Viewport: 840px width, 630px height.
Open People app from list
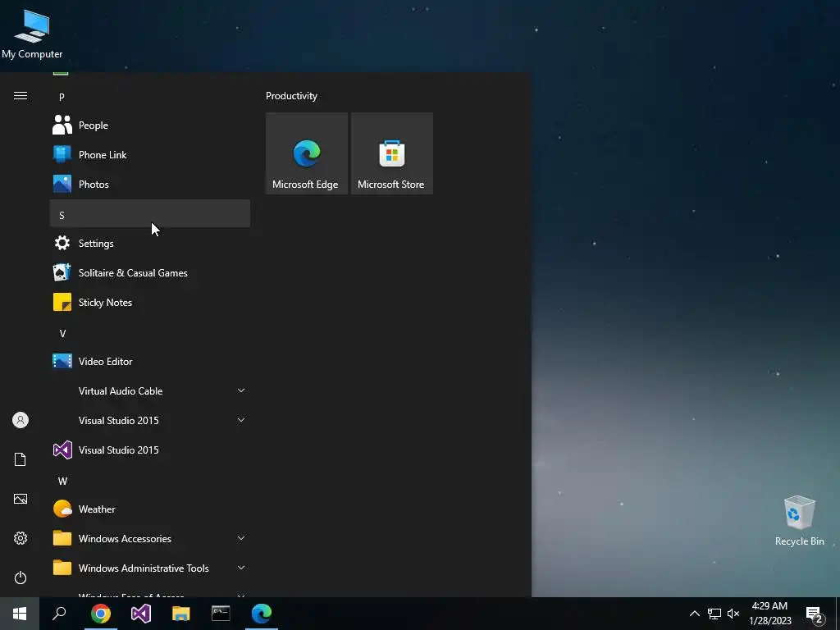click(150, 126)
